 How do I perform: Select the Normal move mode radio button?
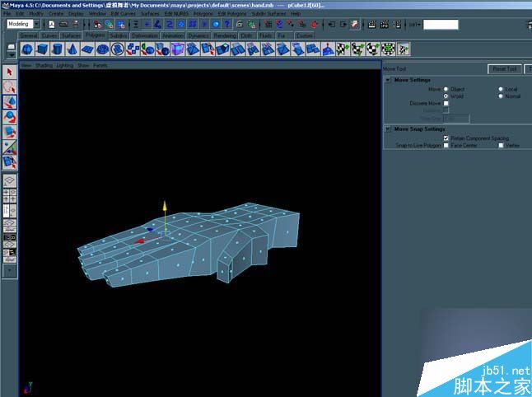point(501,96)
